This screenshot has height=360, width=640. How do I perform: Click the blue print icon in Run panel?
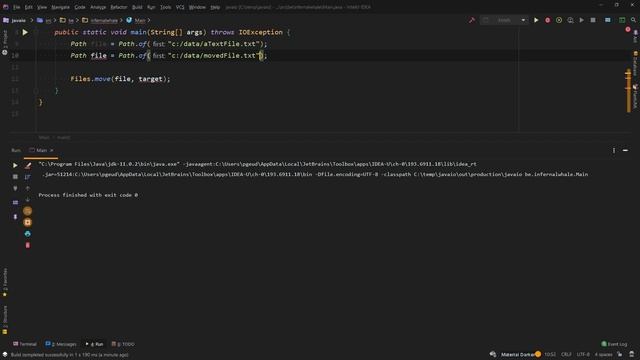27,234
